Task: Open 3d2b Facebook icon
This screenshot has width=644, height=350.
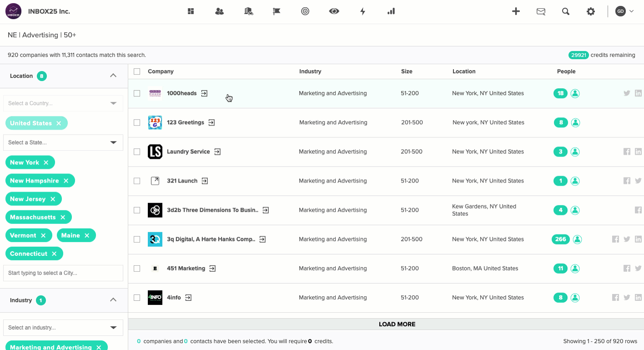Action: [638, 210]
